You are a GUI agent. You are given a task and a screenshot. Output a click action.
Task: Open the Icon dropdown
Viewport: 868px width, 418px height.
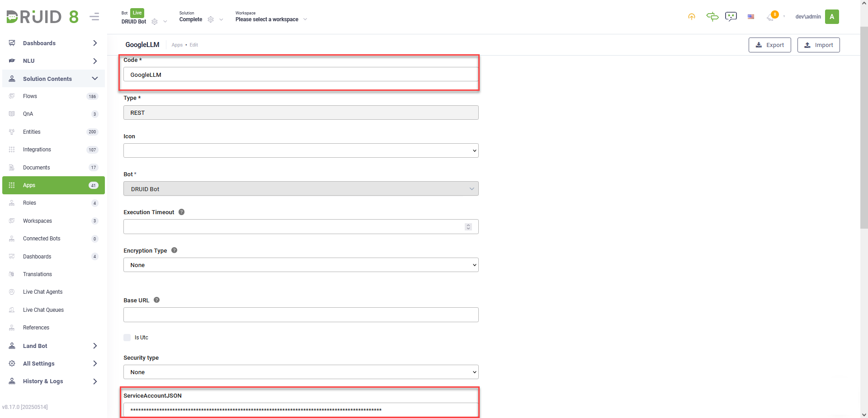point(301,150)
